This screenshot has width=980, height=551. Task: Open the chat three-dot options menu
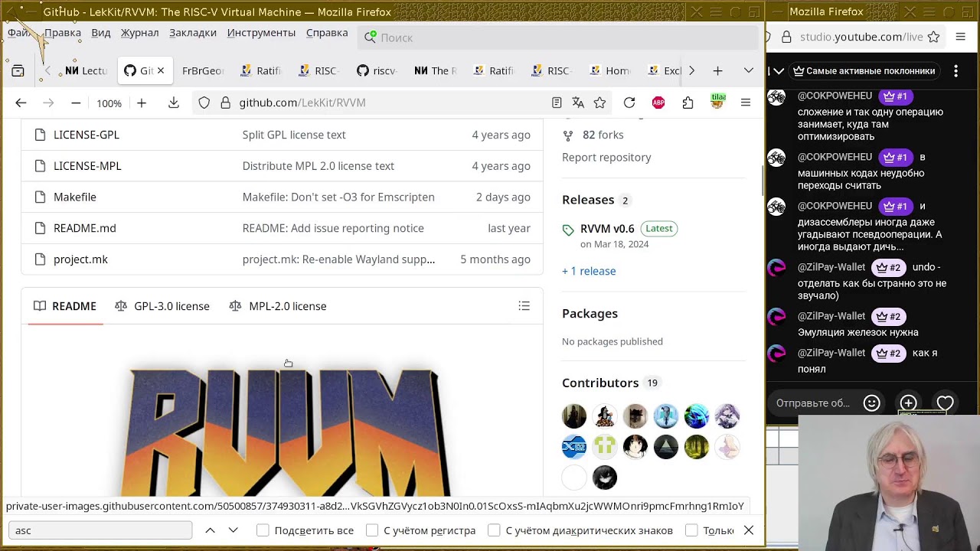(x=955, y=70)
